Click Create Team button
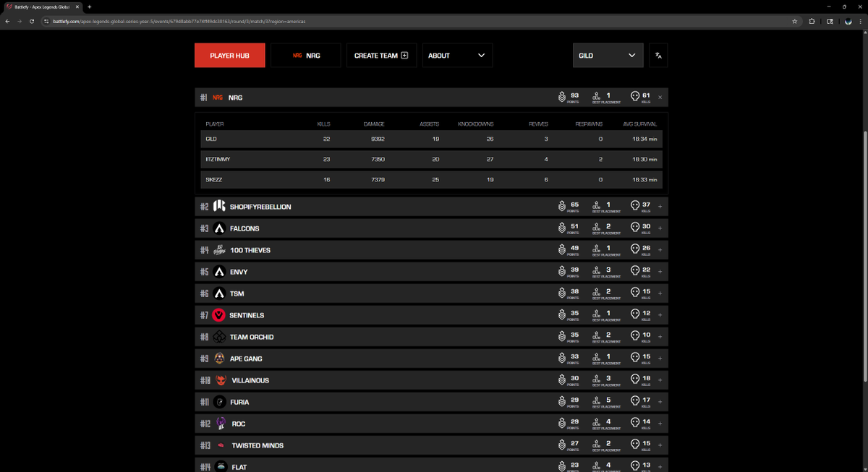This screenshot has height=472, width=868. click(381, 56)
